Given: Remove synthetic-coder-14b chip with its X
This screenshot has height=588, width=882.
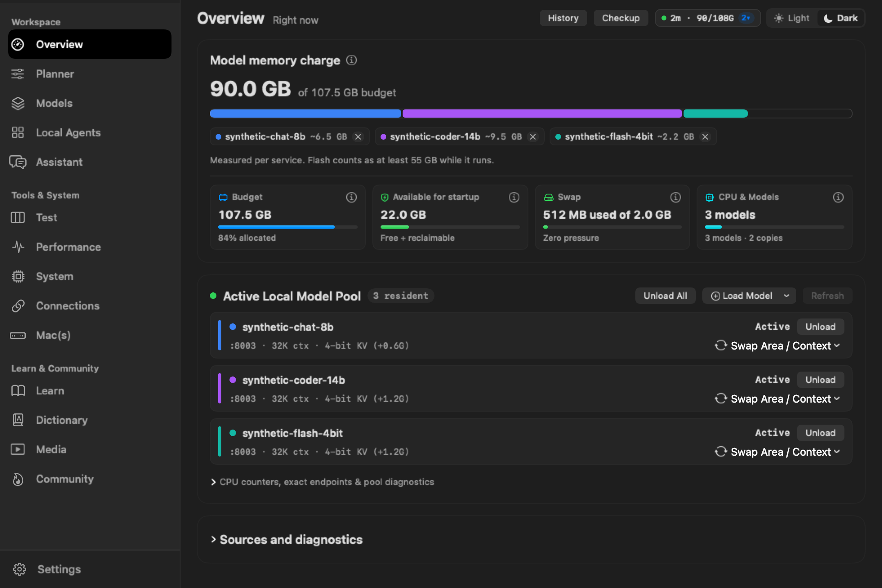Looking at the screenshot, I should (533, 137).
